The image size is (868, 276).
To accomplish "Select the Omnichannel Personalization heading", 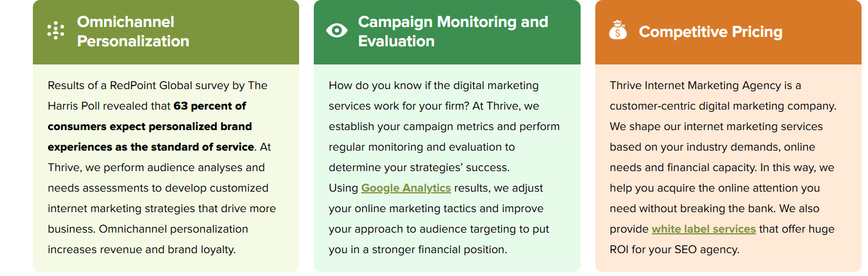I will [x=133, y=32].
